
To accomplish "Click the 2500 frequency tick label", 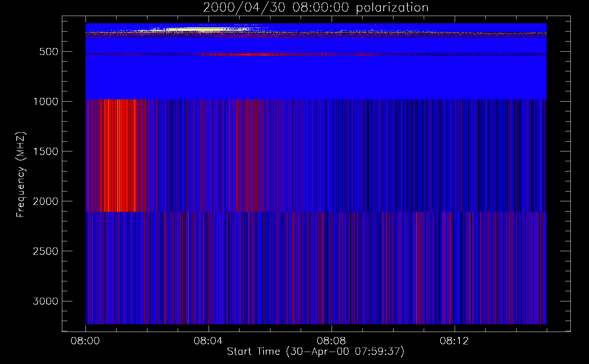I will pyautogui.click(x=46, y=251).
